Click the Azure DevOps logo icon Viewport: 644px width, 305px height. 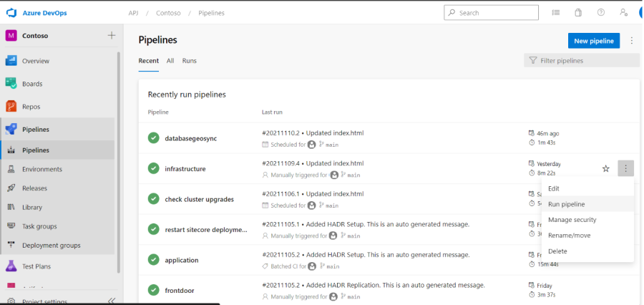pos(11,12)
